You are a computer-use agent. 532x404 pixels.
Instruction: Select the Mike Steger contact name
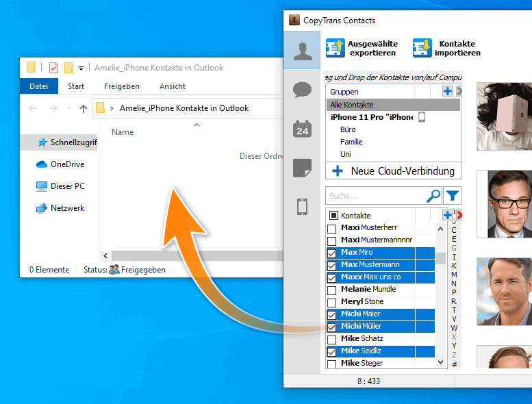362,363
